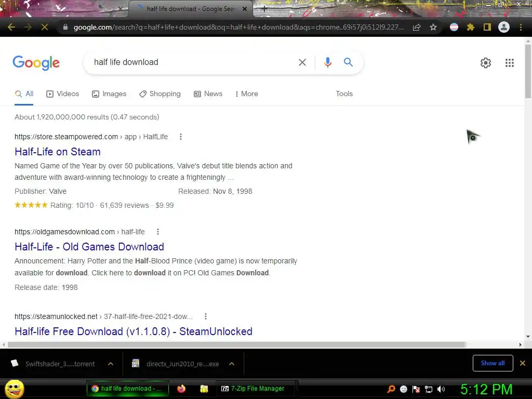Open search Tools options
Image resolution: width=532 pixels, height=399 pixels.
pyautogui.click(x=344, y=94)
